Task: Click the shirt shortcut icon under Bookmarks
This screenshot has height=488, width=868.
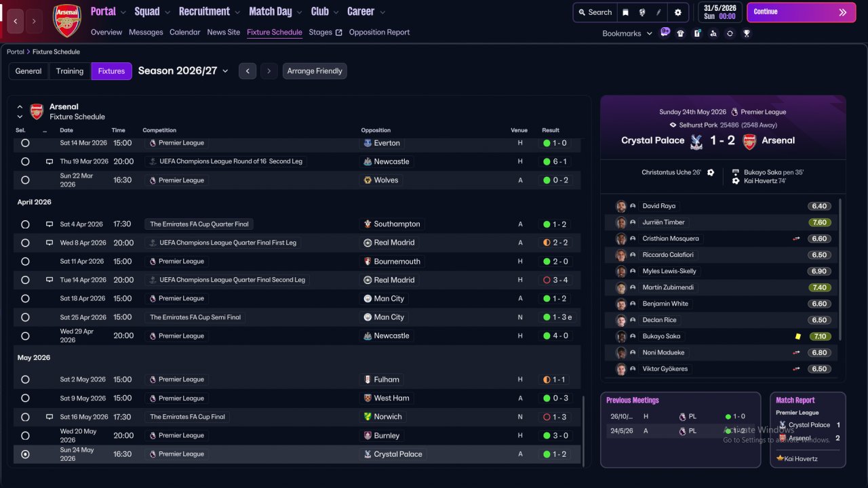Action: (681, 33)
